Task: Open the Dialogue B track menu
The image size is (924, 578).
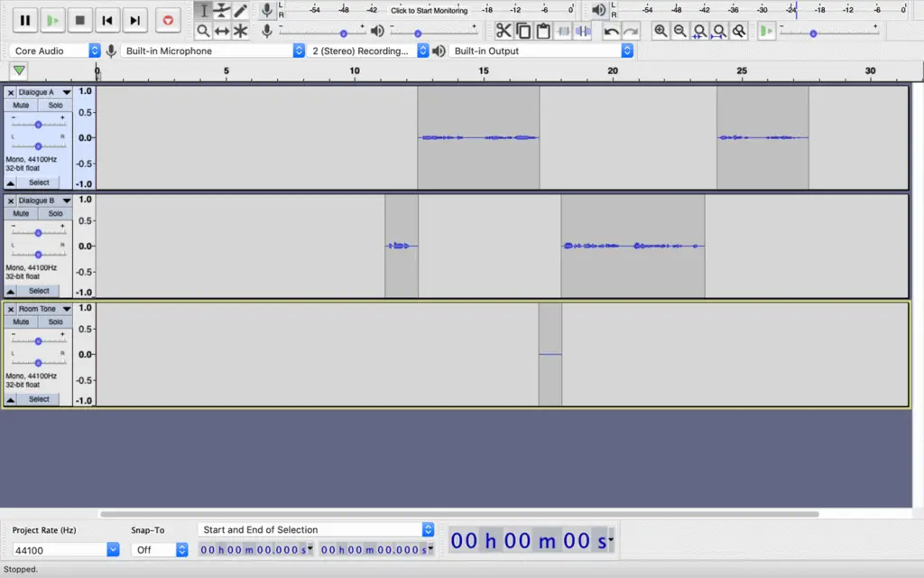Action: [x=44, y=201]
